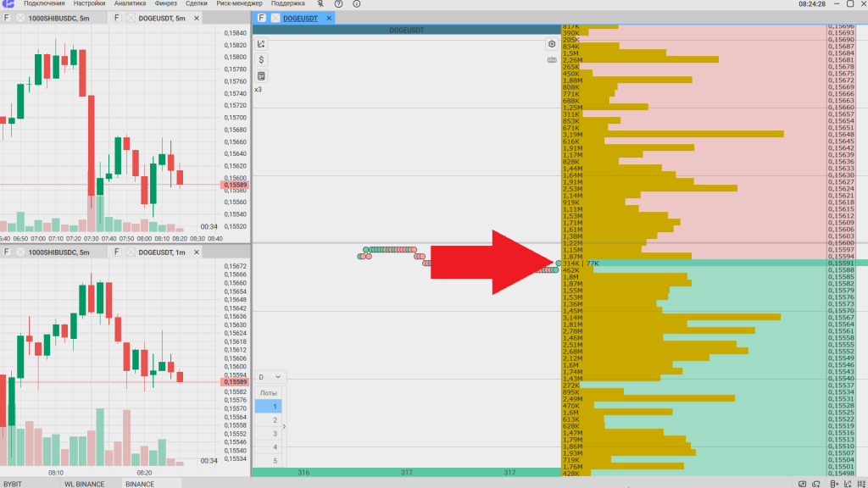868x488 pixels.
Task: Open the Риск-менеджер menu
Action: pos(239,3)
